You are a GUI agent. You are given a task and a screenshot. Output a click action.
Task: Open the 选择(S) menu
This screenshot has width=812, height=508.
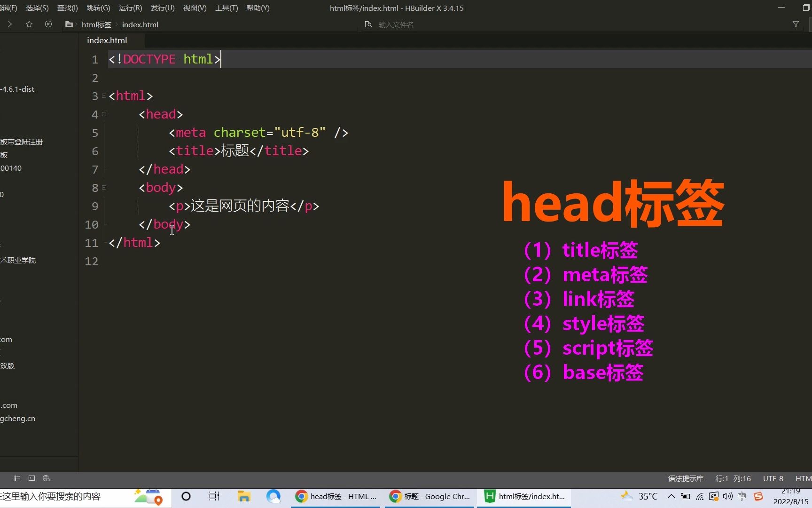click(x=37, y=8)
